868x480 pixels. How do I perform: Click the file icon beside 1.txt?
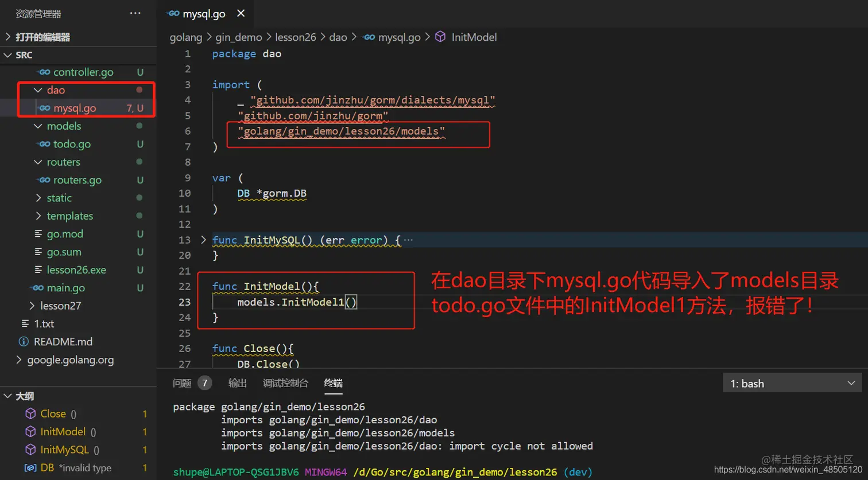tap(25, 323)
